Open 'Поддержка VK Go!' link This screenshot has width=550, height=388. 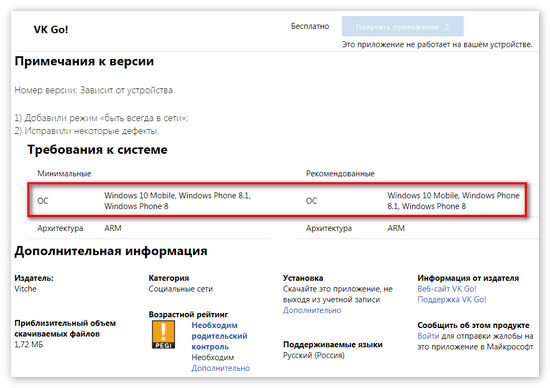452,300
